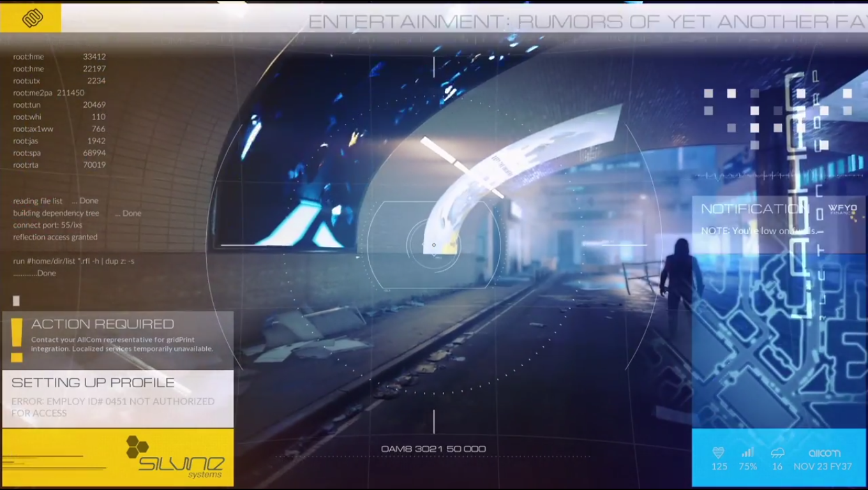868x490 pixels.
Task: Click the WFYO Finance logo
Action: coord(842,209)
